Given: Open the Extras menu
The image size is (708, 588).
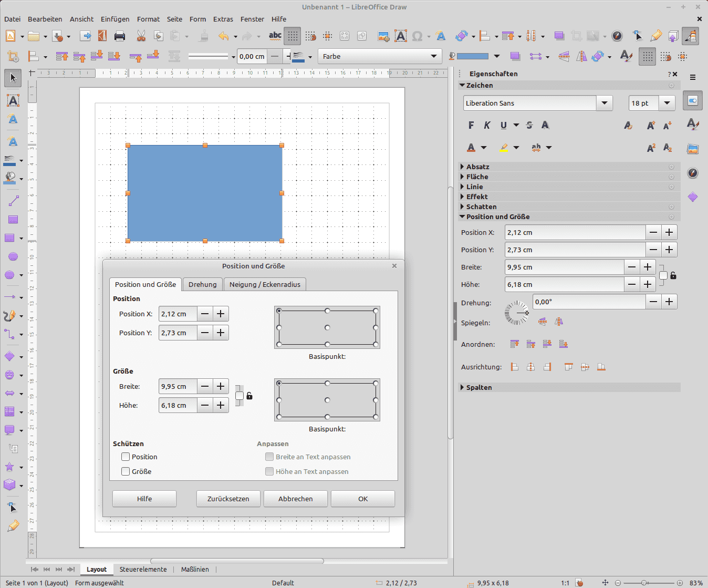Looking at the screenshot, I should tap(223, 19).
